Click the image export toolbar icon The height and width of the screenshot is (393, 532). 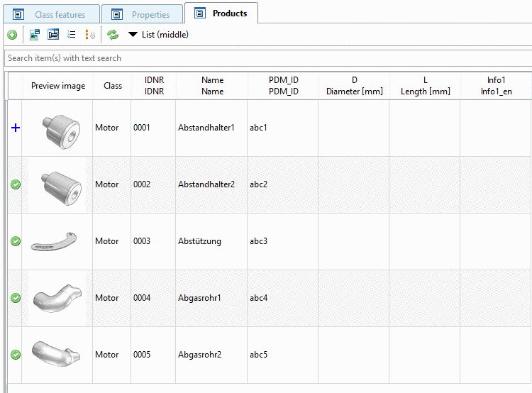pos(35,35)
